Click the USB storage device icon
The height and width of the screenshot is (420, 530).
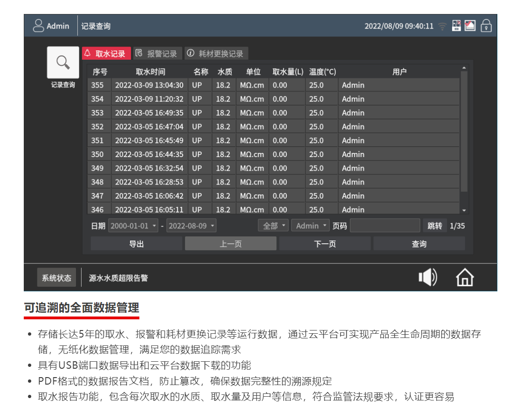point(456,25)
